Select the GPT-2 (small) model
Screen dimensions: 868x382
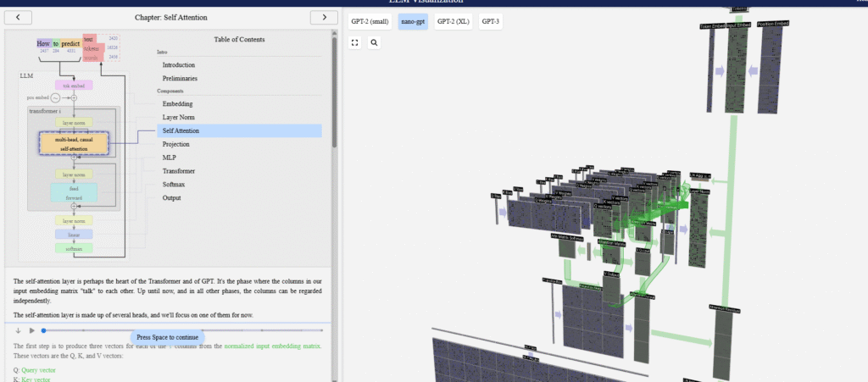pos(369,21)
